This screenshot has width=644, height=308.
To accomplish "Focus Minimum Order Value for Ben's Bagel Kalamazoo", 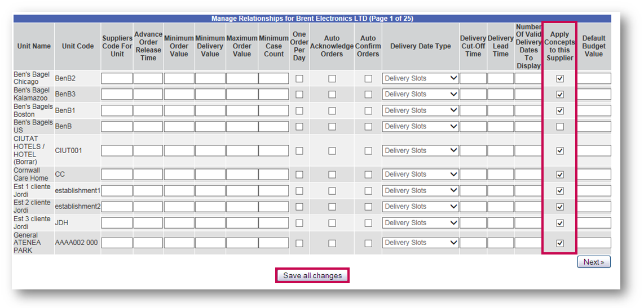I will (x=179, y=95).
